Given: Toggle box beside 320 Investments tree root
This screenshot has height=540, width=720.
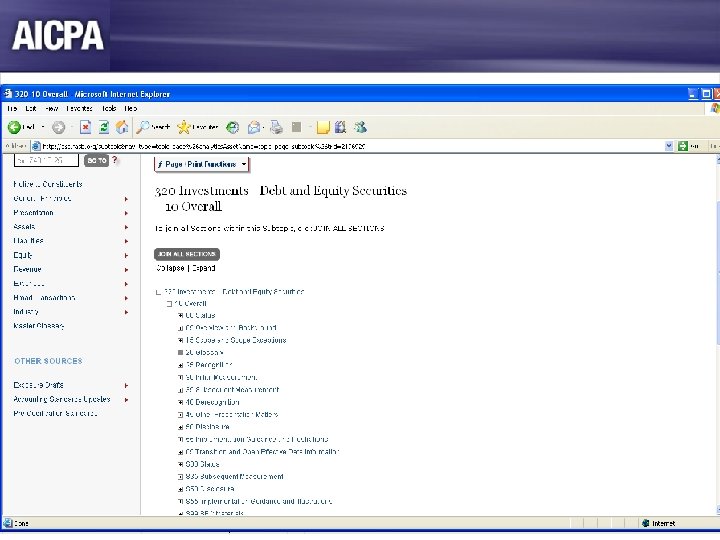Looking at the screenshot, I should point(158,292).
